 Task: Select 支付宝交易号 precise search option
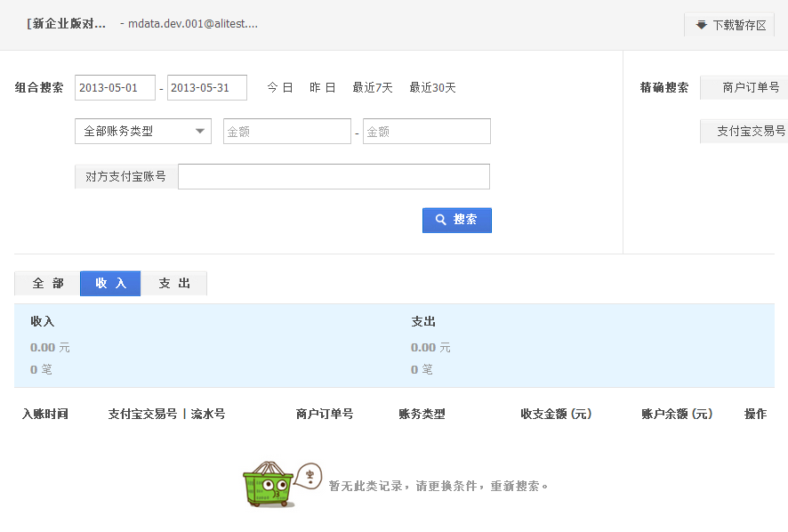tap(744, 132)
